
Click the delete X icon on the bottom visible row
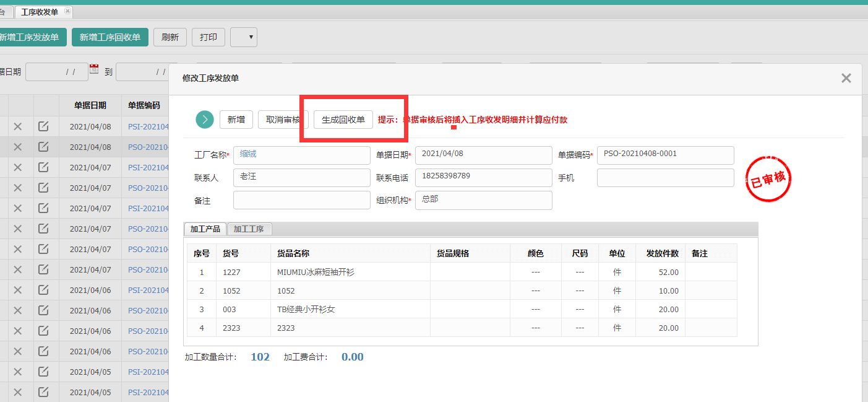tap(18, 392)
